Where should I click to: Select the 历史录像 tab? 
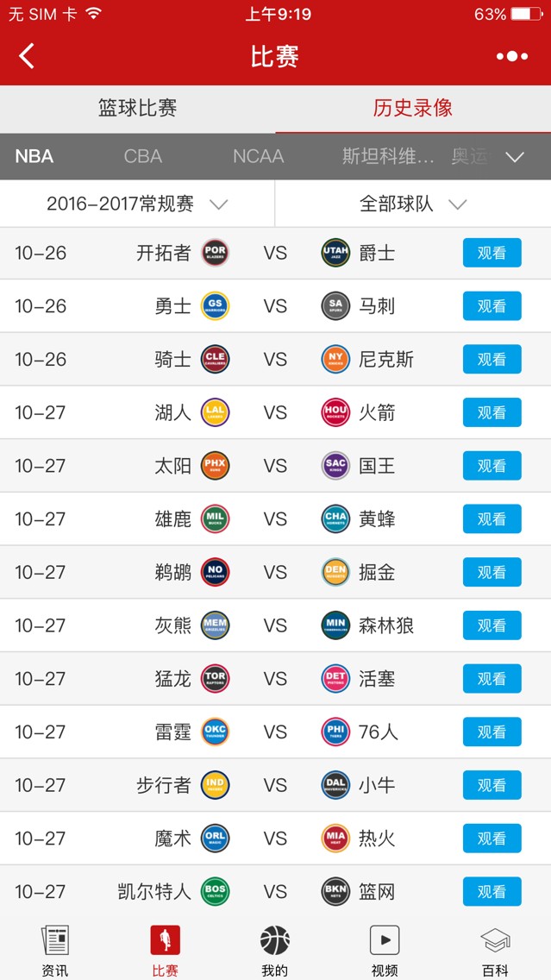tap(413, 108)
